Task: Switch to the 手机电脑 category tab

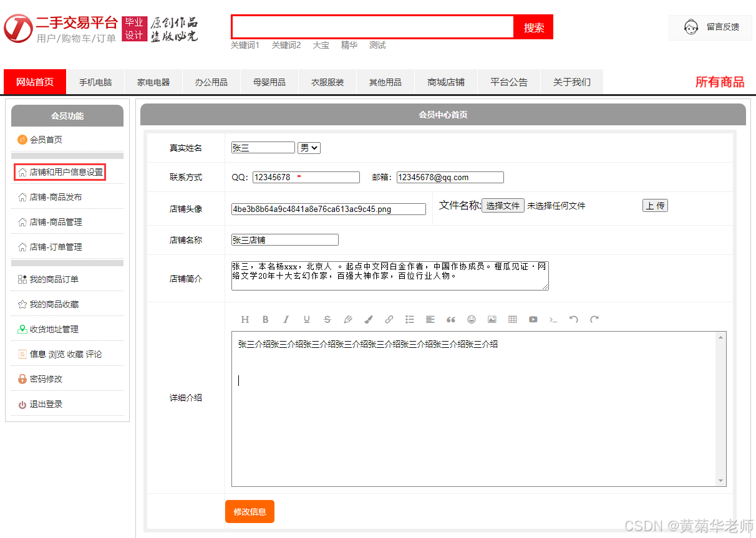Action: (x=95, y=82)
